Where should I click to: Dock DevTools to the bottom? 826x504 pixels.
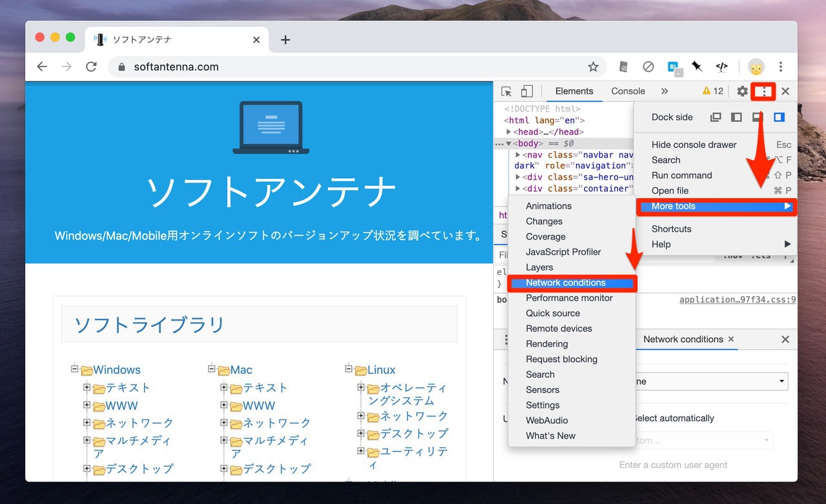point(758,117)
